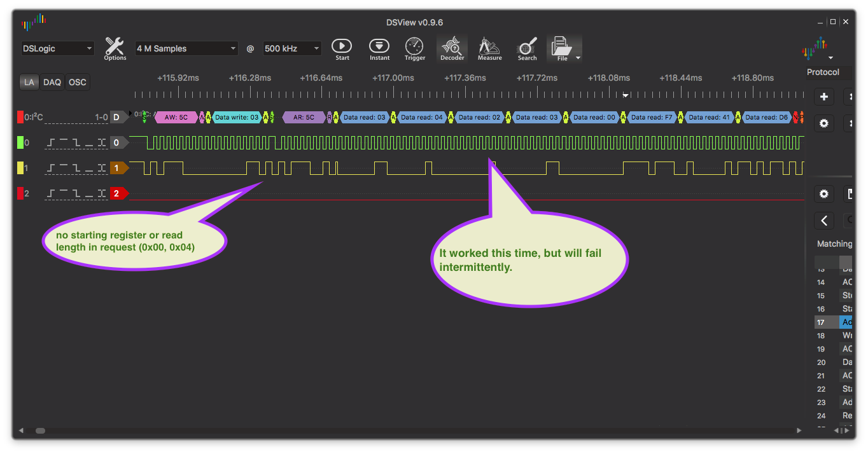Image resolution: width=868 pixels, height=454 pixels.
Task: Toggle the Decoder panel
Action: pos(451,48)
